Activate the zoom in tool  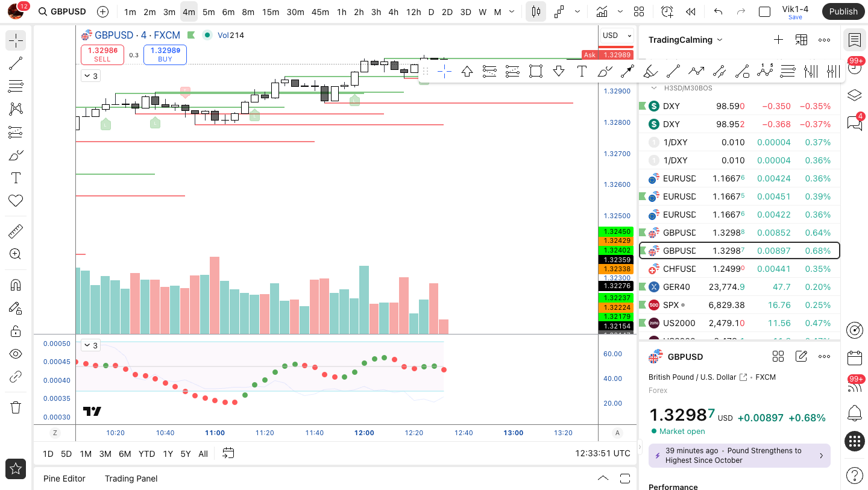coord(16,254)
